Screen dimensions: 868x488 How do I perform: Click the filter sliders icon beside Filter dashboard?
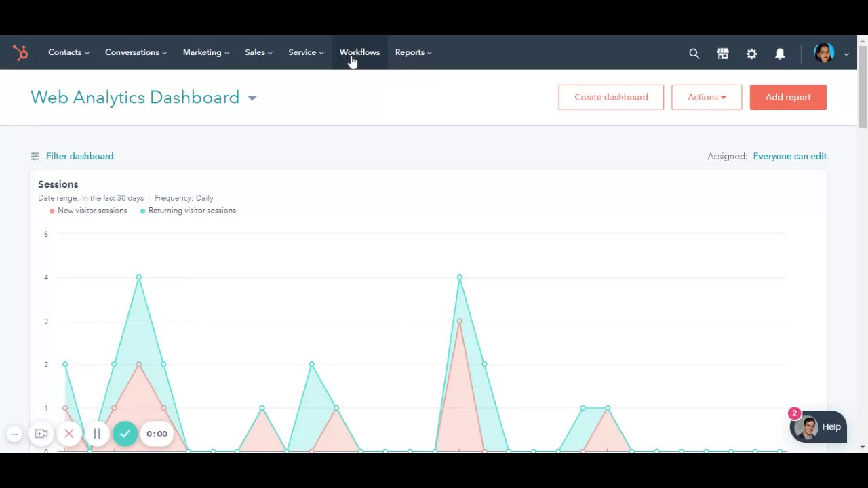(x=35, y=156)
